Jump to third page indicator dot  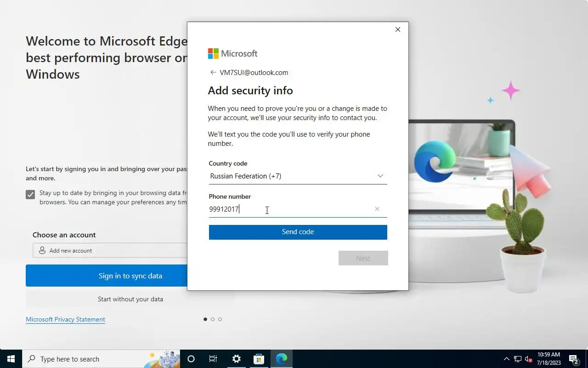tap(220, 319)
